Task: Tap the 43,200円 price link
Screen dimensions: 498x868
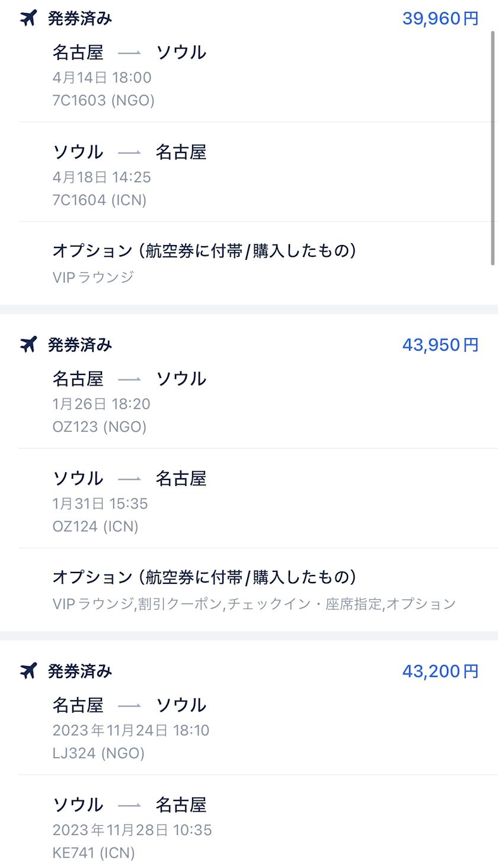Action: coord(440,671)
